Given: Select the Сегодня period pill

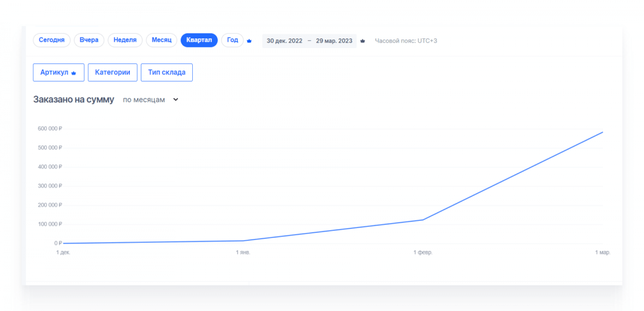Looking at the screenshot, I should (51, 40).
